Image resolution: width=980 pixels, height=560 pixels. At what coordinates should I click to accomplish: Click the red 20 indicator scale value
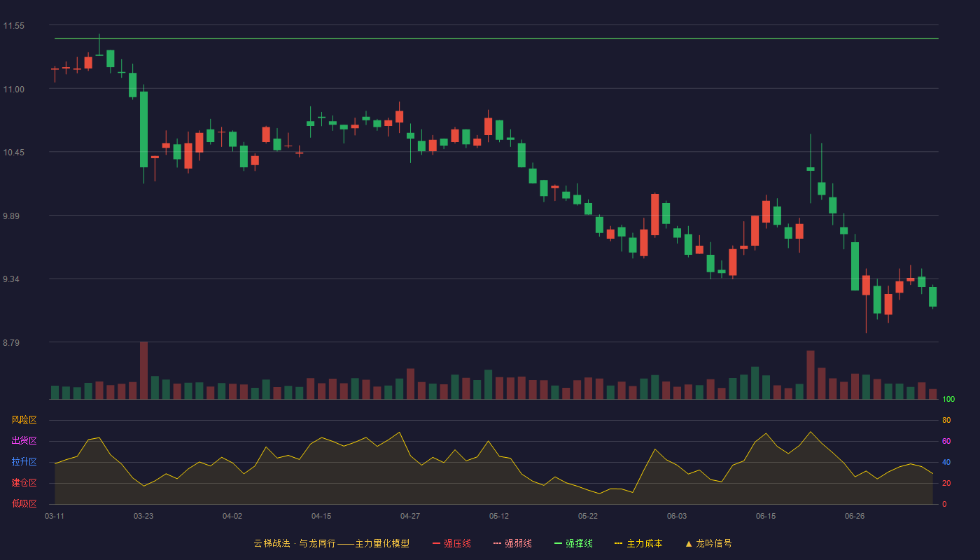pyautogui.click(x=946, y=483)
